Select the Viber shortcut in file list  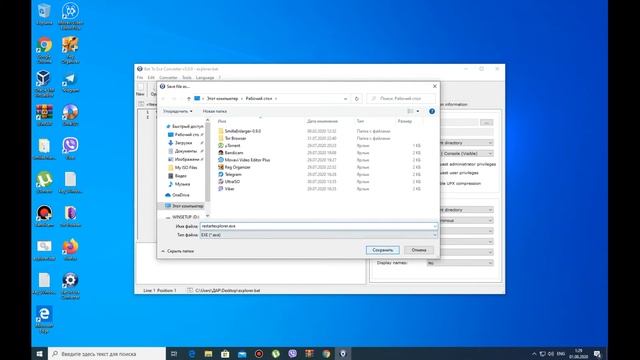click(x=227, y=189)
